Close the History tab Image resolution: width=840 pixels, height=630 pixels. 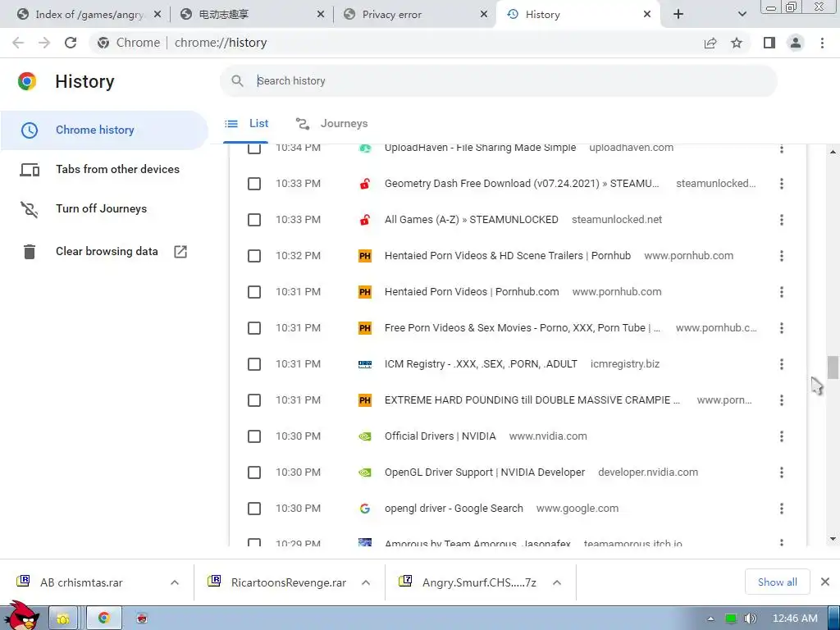[647, 15]
